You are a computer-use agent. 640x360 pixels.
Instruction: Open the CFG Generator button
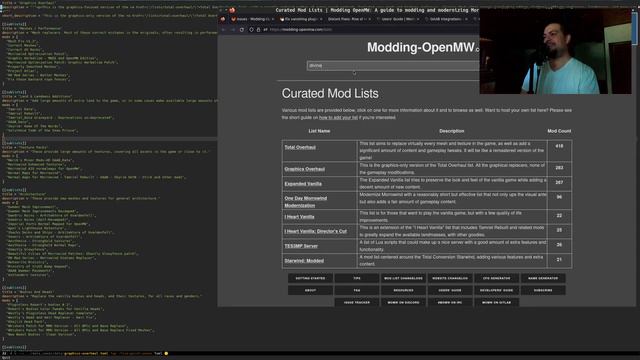(496, 278)
